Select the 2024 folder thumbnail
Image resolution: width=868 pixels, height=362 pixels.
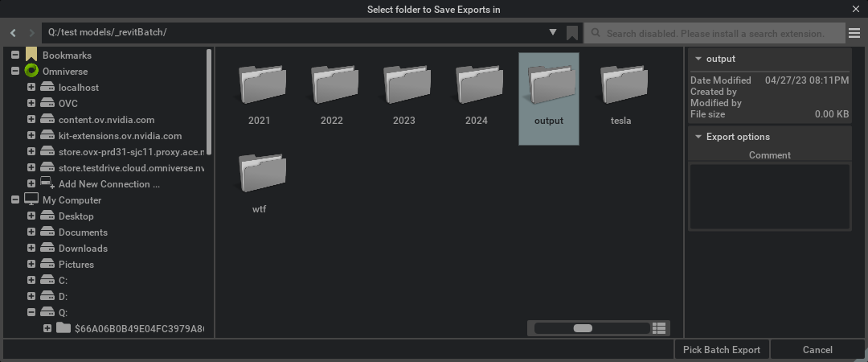(479, 84)
